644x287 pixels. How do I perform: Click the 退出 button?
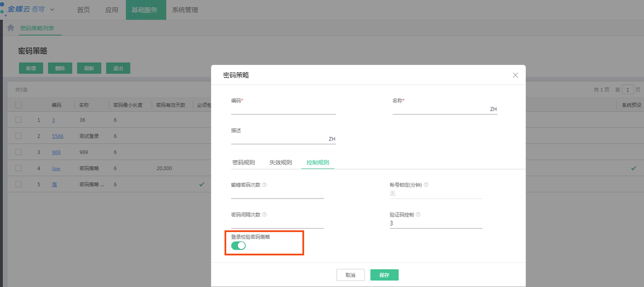(118, 68)
